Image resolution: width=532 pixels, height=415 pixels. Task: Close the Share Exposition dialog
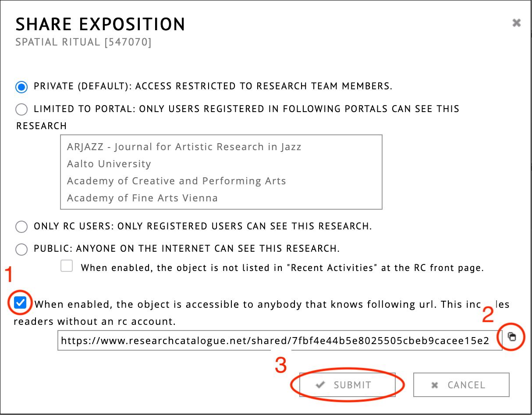(x=517, y=23)
